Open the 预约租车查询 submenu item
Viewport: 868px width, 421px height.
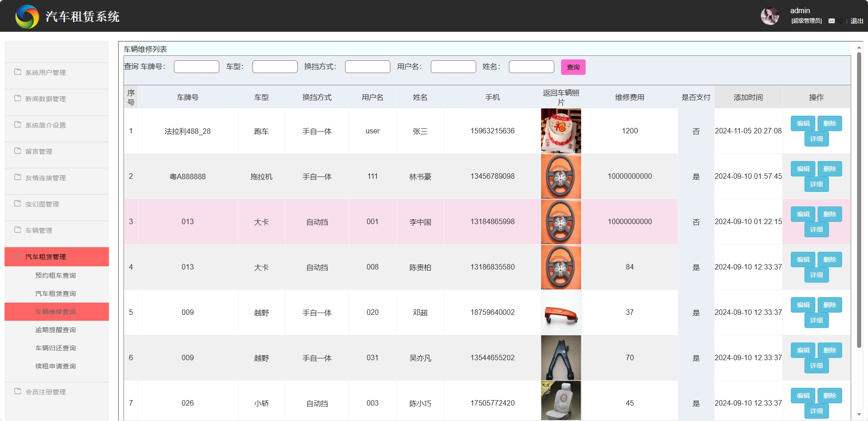pos(55,275)
